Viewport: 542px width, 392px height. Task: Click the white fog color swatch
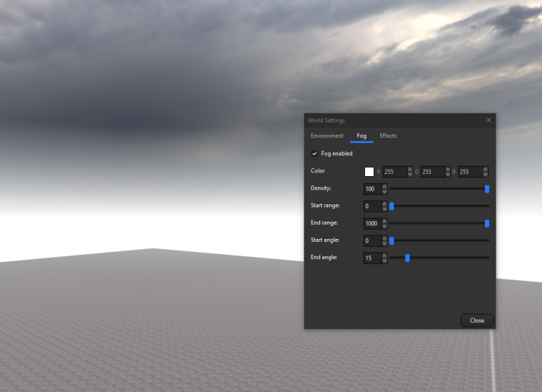pos(369,172)
